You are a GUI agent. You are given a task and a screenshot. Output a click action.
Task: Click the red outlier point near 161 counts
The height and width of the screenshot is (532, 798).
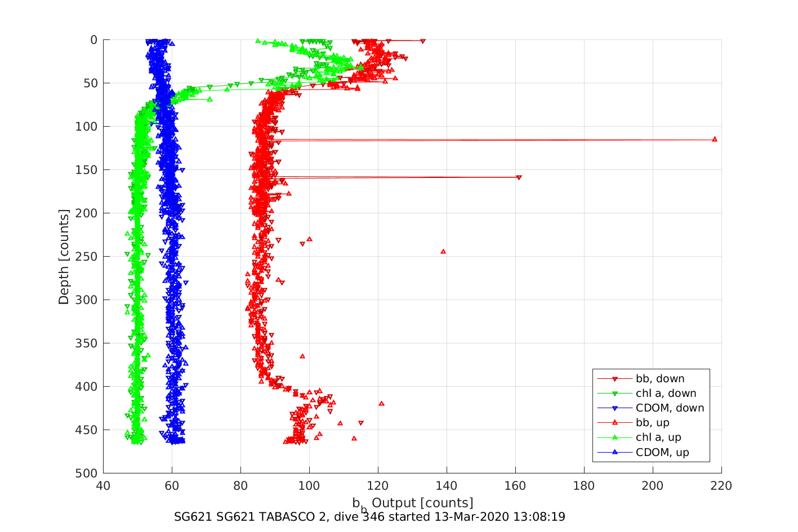519,177
